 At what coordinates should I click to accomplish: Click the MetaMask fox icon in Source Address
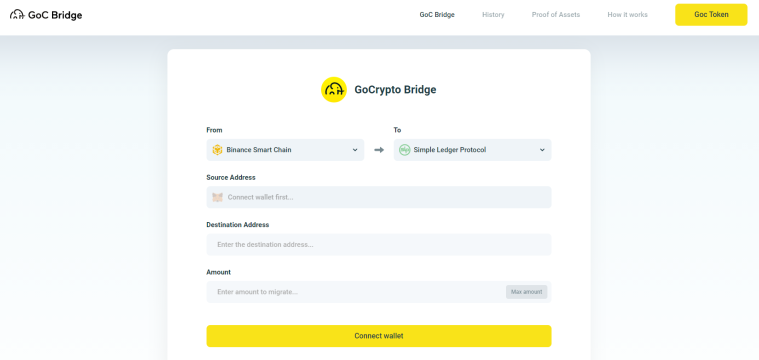(218, 197)
